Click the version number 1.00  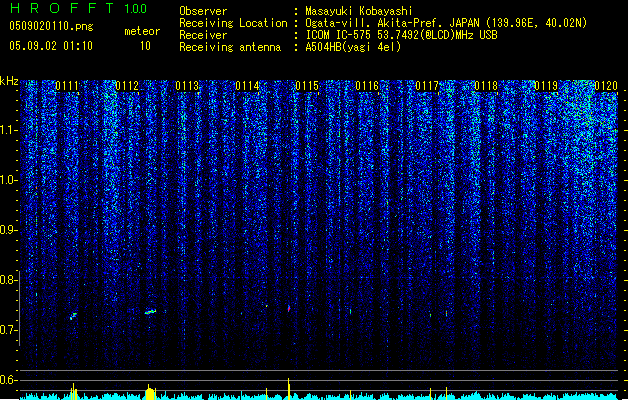point(136,8)
